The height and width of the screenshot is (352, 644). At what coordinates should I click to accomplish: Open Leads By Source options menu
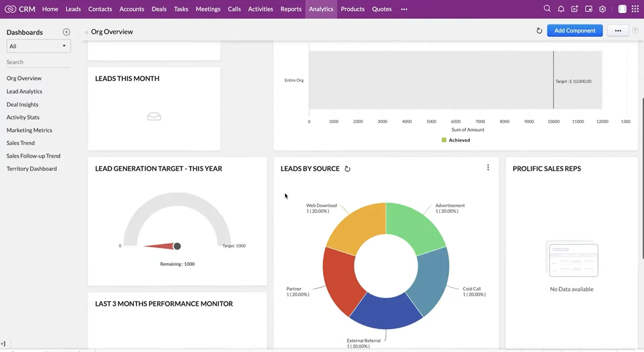point(488,168)
